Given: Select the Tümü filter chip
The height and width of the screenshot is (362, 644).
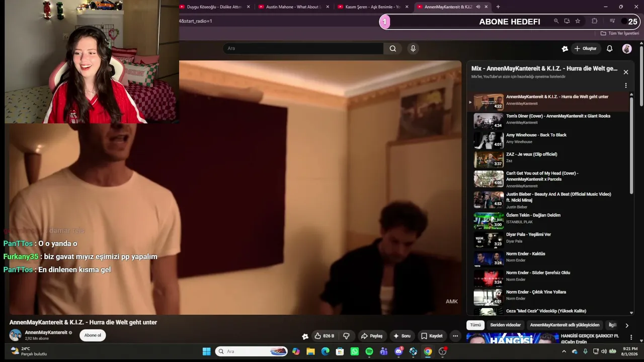Looking at the screenshot, I should point(475,325).
